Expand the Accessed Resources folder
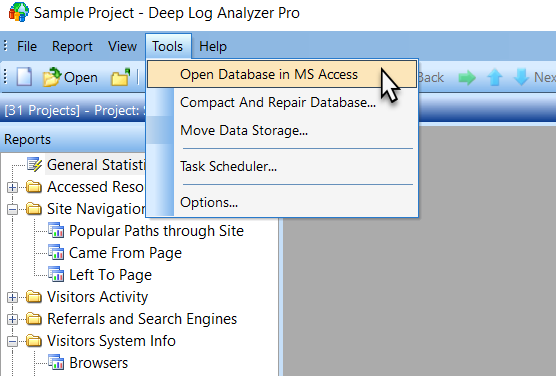Viewport: 556px width, 376px height. point(12,187)
